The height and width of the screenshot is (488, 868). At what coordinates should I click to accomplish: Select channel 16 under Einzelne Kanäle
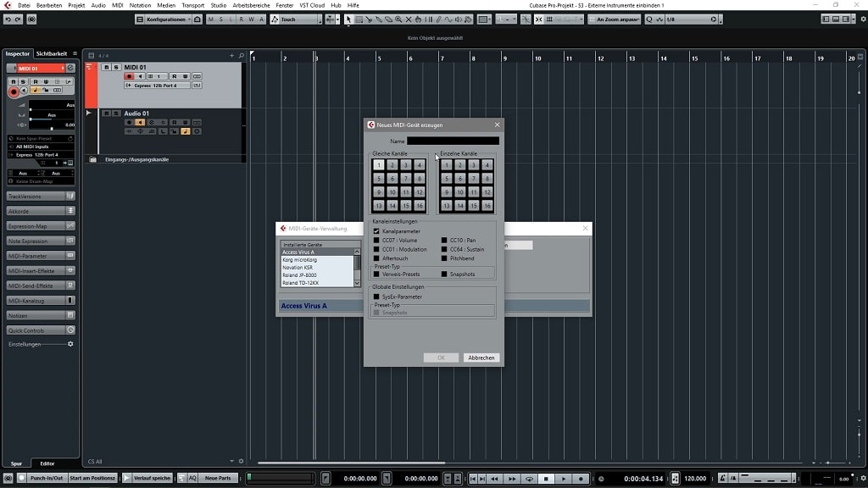click(487, 205)
